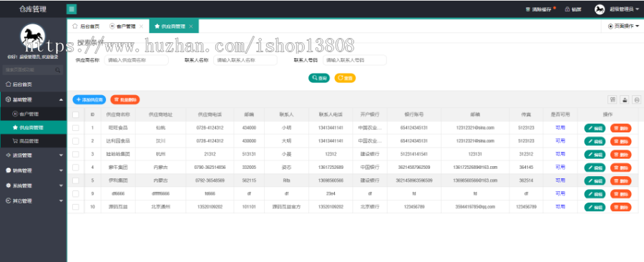Tick the checkbox for row ID 2
644x262 pixels.
(x=76, y=141)
